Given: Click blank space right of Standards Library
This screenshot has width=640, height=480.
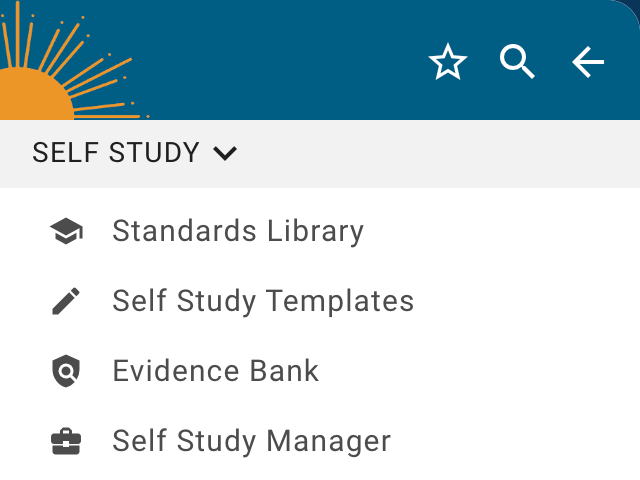Looking at the screenshot, I should pos(500,232).
